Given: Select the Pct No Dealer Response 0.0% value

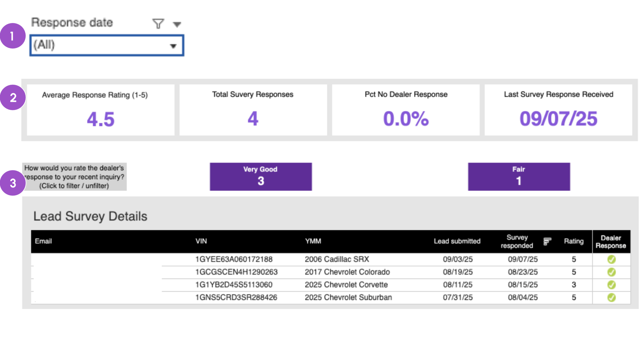Looking at the screenshot, I should point(406,119).
